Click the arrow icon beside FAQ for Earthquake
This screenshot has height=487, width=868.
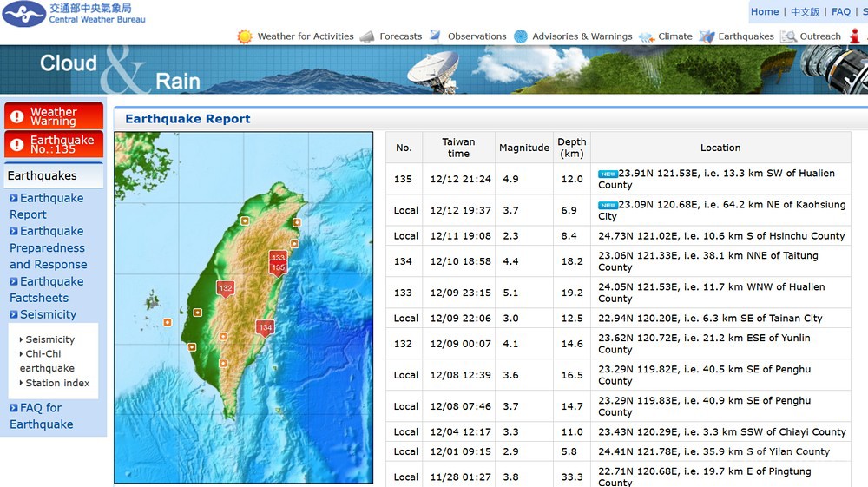(x=14, y=408)
